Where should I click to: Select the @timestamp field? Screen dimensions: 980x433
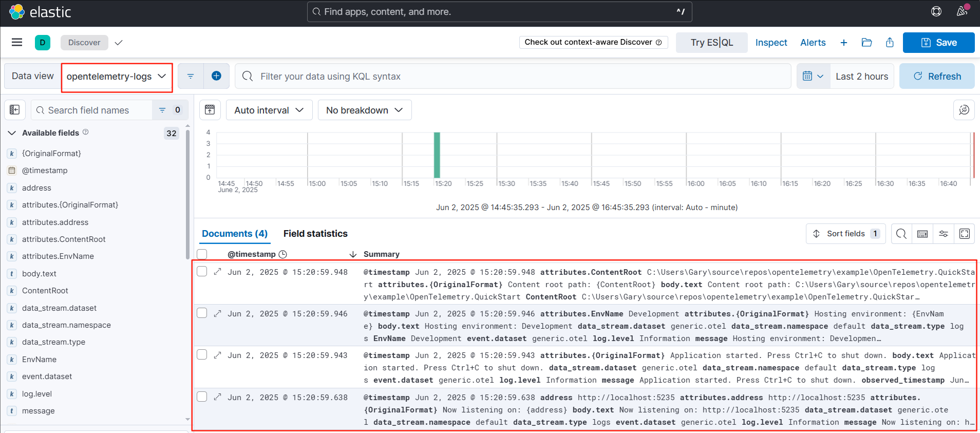click(45, 171)
